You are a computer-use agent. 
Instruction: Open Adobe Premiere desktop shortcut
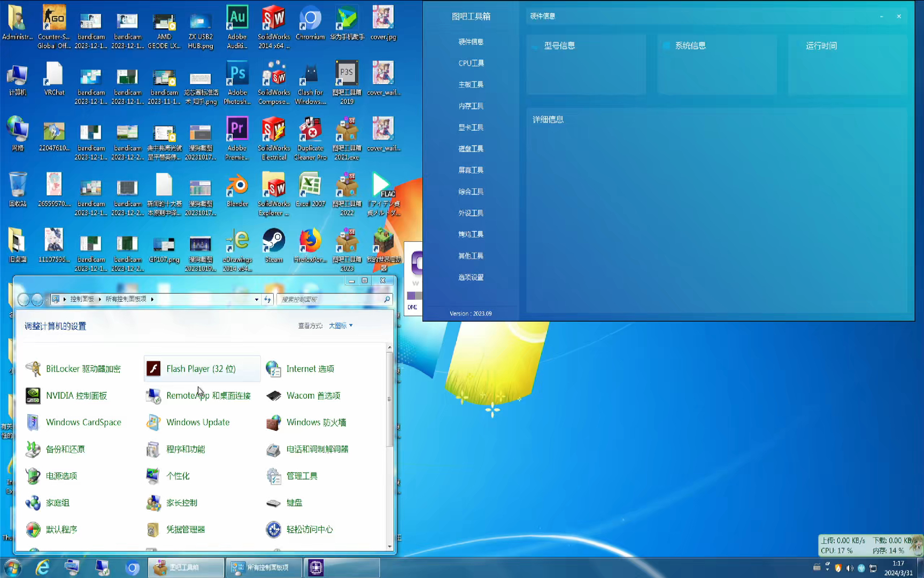tap(237, 138)
